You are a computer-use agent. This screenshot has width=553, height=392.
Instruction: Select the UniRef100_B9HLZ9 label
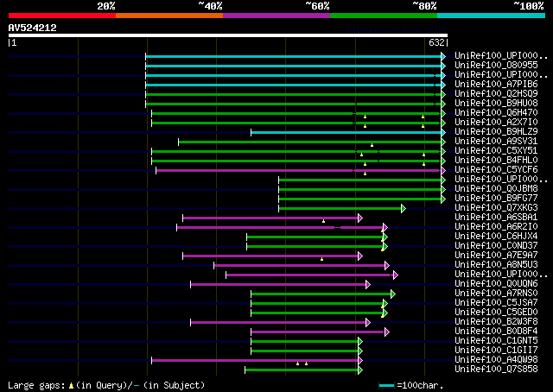pyautogui.click(x=496, y=132)
